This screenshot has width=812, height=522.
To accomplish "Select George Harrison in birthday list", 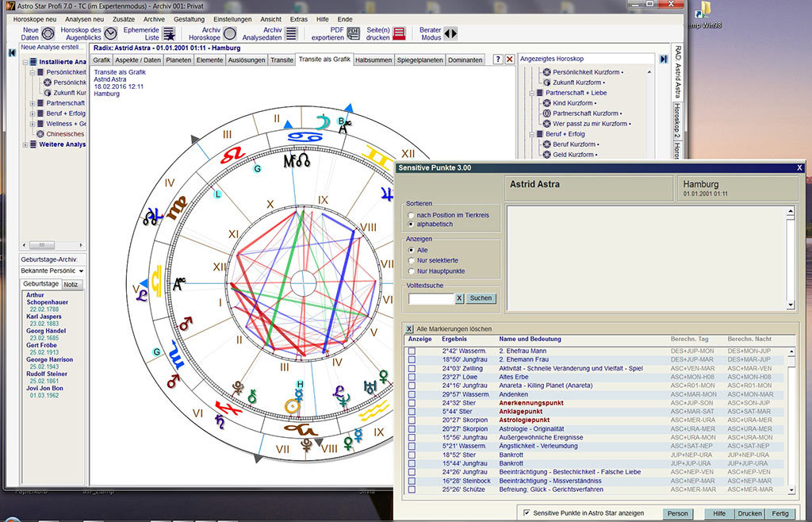I will click(x=50, y=359).
